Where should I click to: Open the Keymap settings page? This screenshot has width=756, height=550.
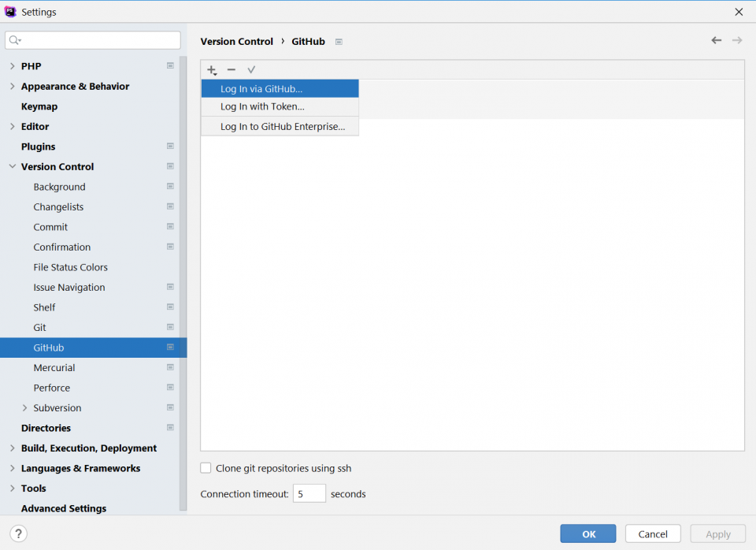39,106
